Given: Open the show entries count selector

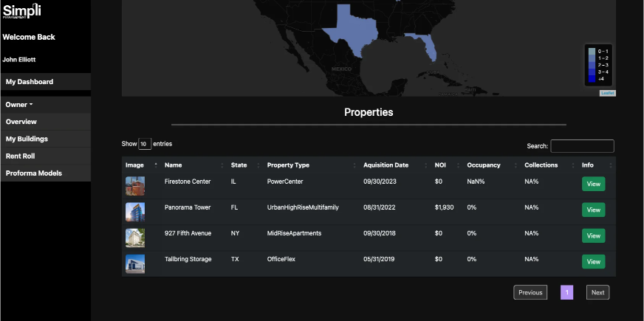Looking at the screenshot, I should click(x=145, y=144).
